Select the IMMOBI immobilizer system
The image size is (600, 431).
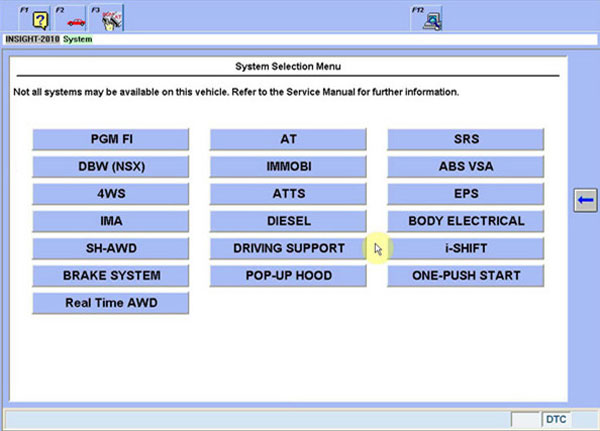pyautogui.click(x=288, y=166)
